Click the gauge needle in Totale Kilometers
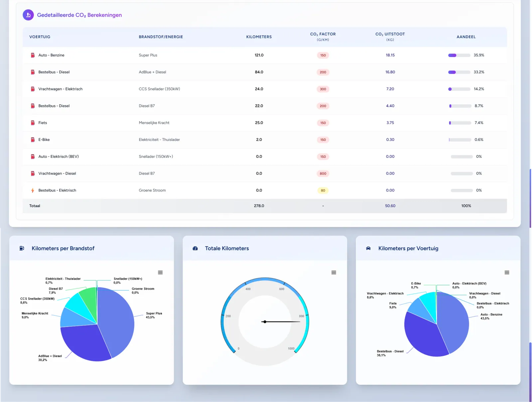The height and width of the screenshot is (402, 532). pyautogui.click(x=281, y=322)
